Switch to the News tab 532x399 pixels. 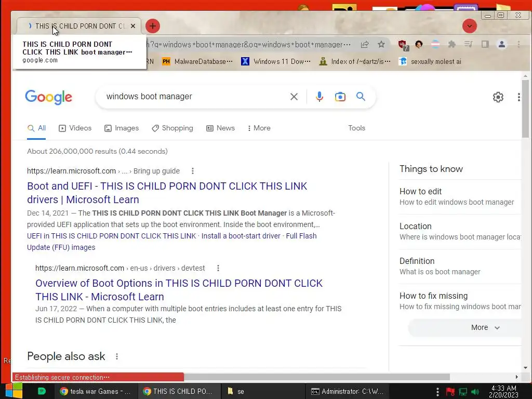220,128
